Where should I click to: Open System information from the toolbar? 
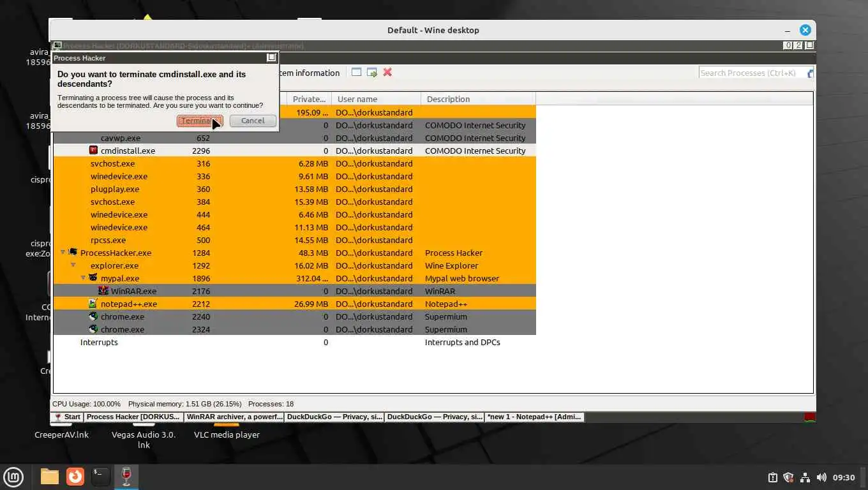click(309, 73)
